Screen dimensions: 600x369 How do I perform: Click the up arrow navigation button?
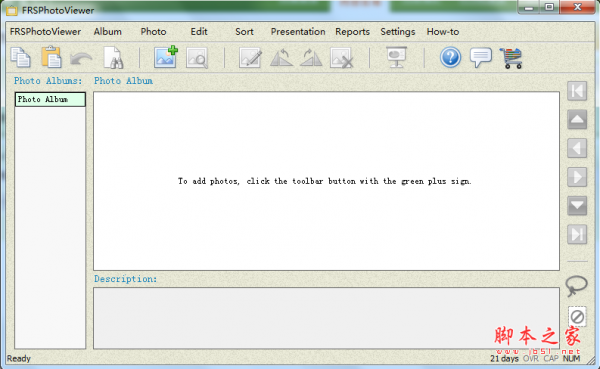point(577,120)
